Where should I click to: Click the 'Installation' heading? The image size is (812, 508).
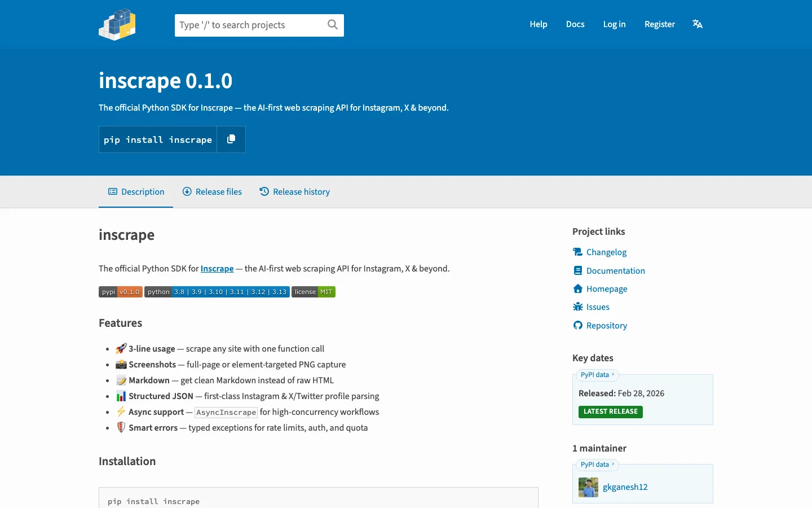pos(127,461)
